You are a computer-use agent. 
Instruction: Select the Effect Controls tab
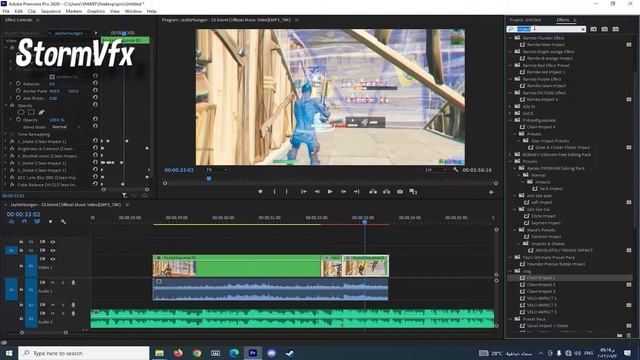pos(19,20)
